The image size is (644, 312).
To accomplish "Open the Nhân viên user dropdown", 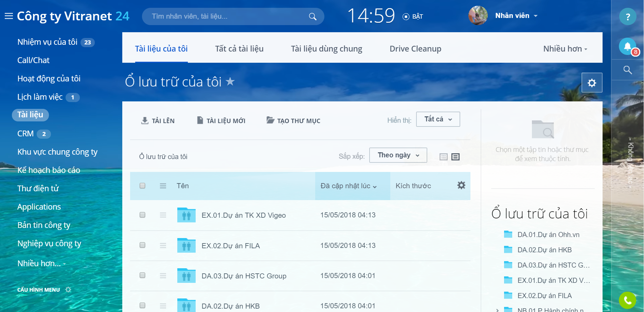I will point(516,16).
